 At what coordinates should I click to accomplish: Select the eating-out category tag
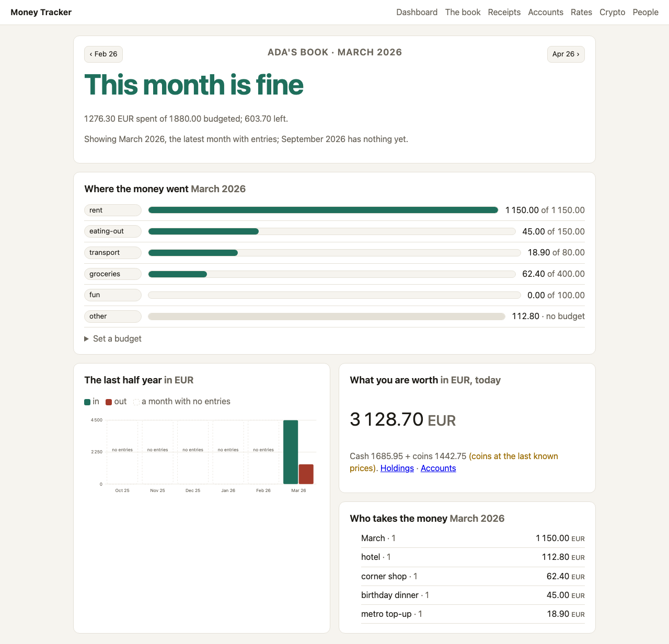click(113, 231)
